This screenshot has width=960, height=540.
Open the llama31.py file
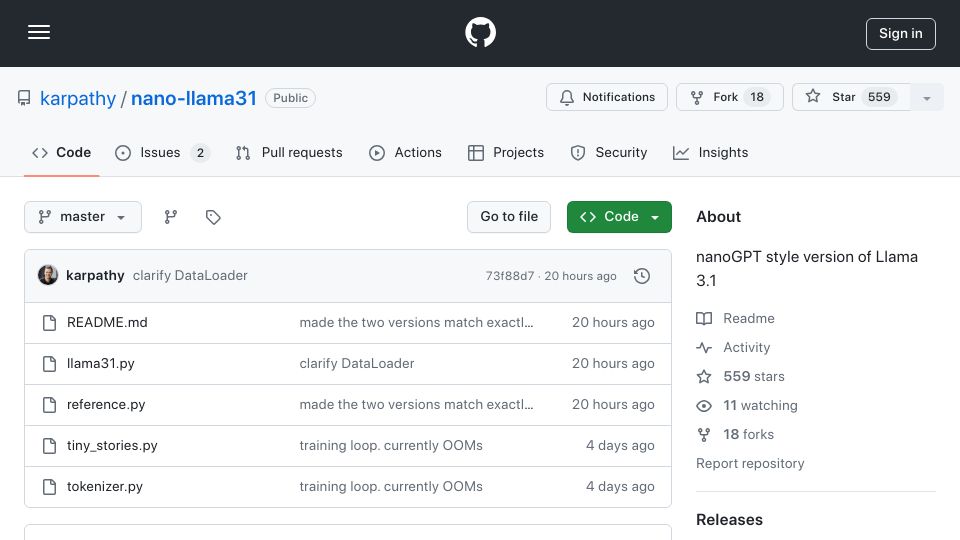[100, 364]
